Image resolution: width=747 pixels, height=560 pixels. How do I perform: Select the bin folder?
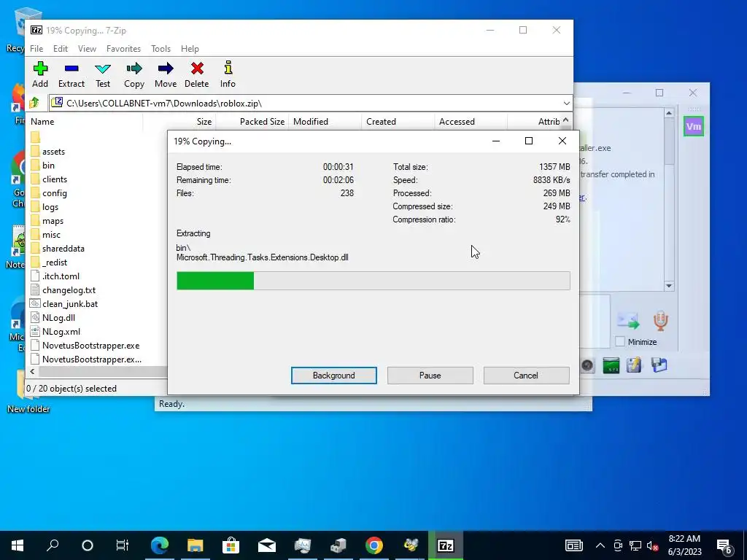(48, 166)
